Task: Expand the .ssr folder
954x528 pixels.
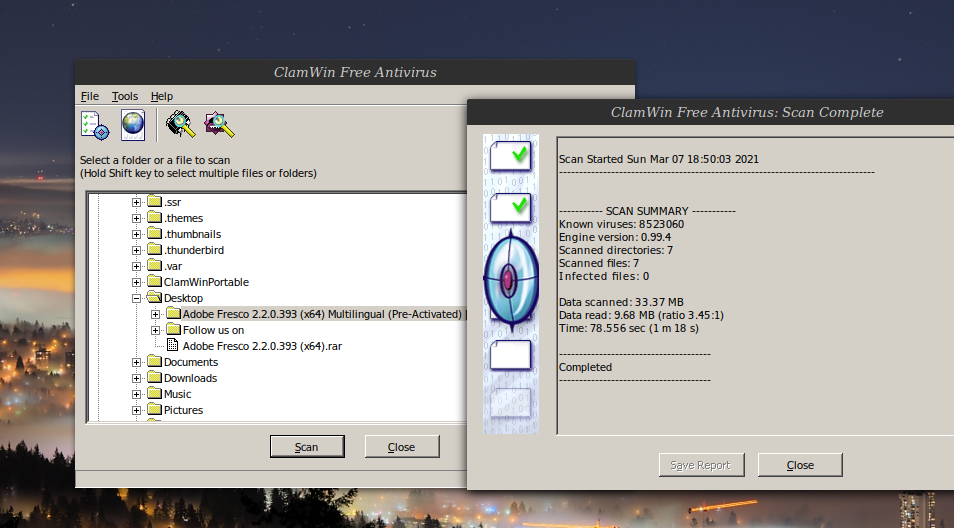Action: point(136,203)
